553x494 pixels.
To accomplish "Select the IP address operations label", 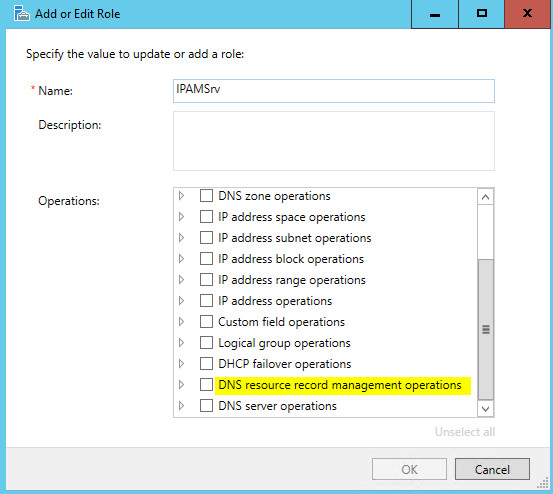I will [275, 301].
